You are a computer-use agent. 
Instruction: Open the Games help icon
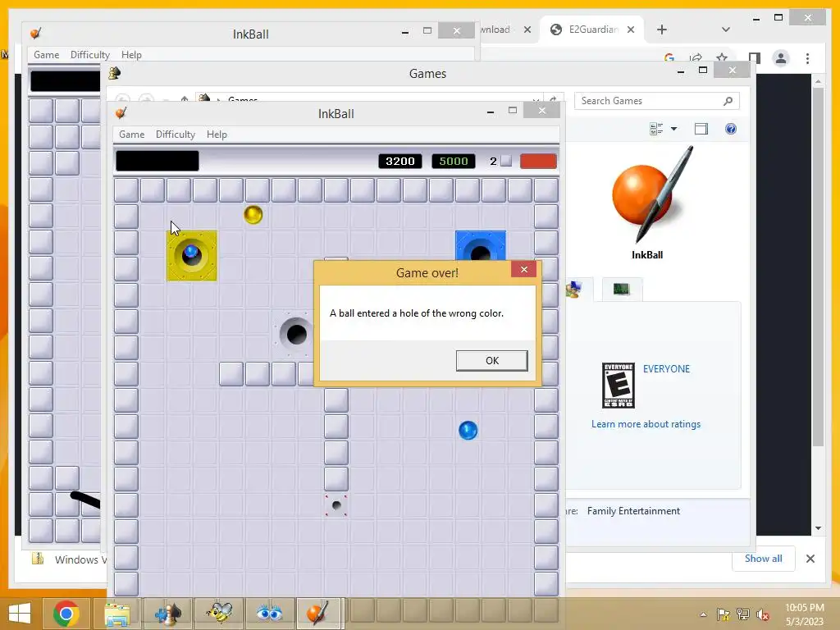point(731,129)
